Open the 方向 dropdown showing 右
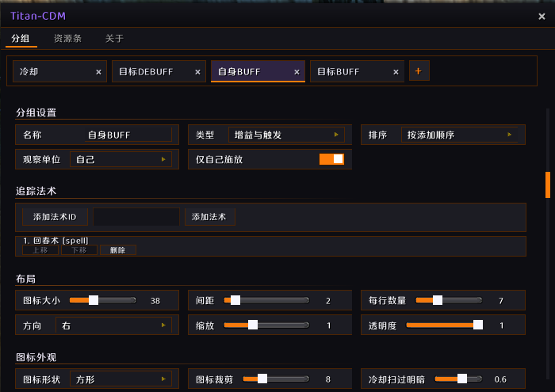The height and width of the screenshot is (392, 555). coord(113,325)
